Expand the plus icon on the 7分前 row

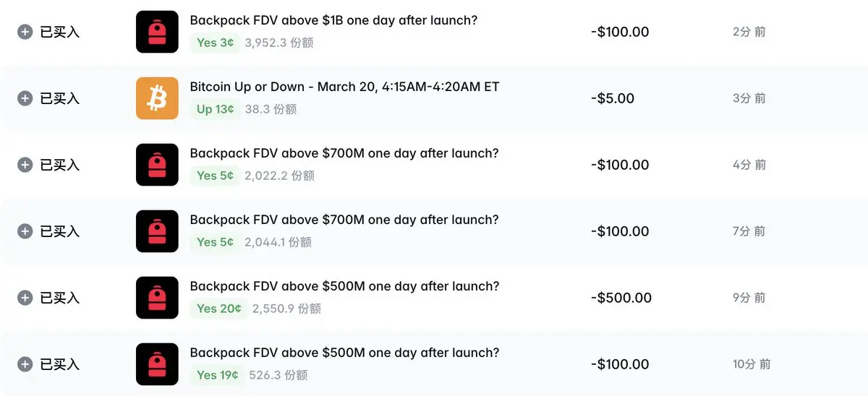pyautogui.click(x=25, y=231)
